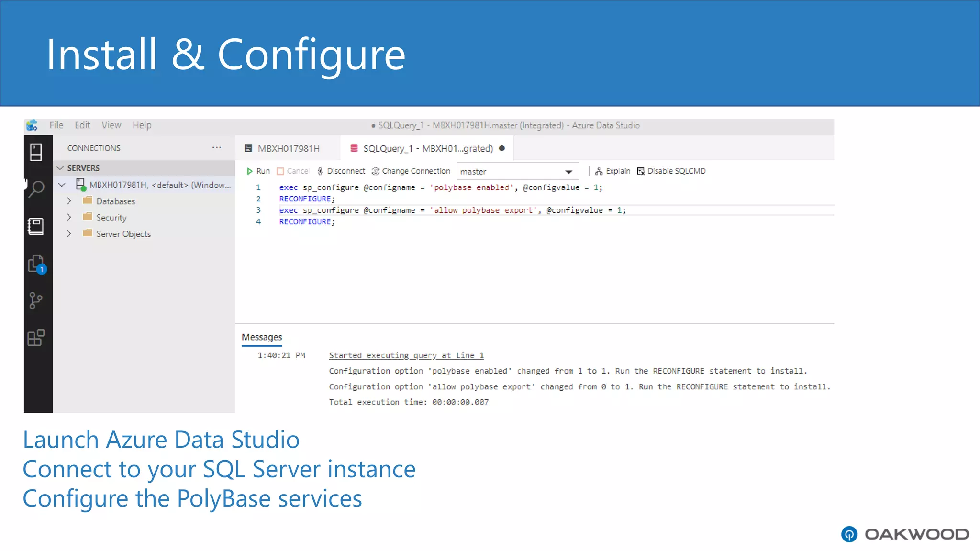Open the Connections more actions ellipsis
The image size is (980, 551).
[x=217, y=148]
